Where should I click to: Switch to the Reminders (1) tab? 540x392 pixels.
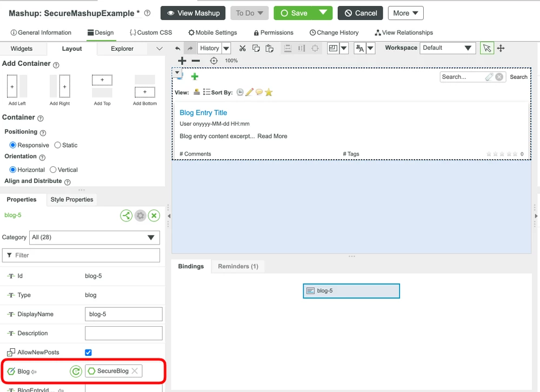point(238,266)
